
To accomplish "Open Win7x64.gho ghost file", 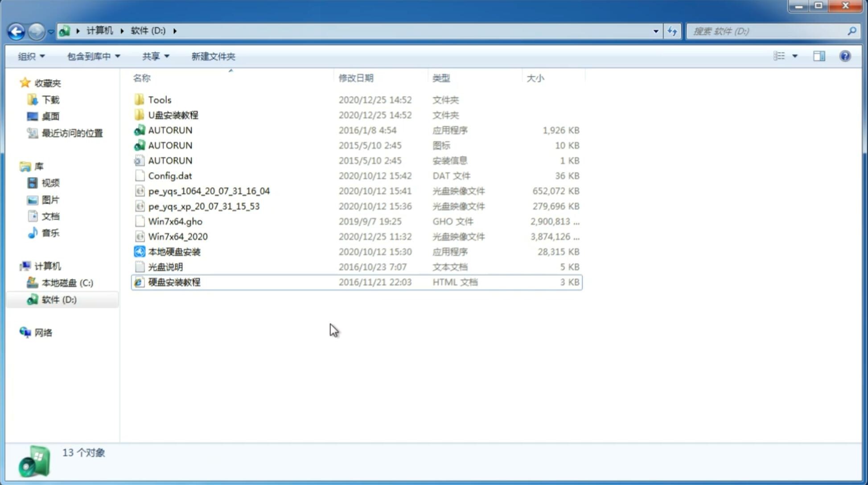I will pos(175,221).
